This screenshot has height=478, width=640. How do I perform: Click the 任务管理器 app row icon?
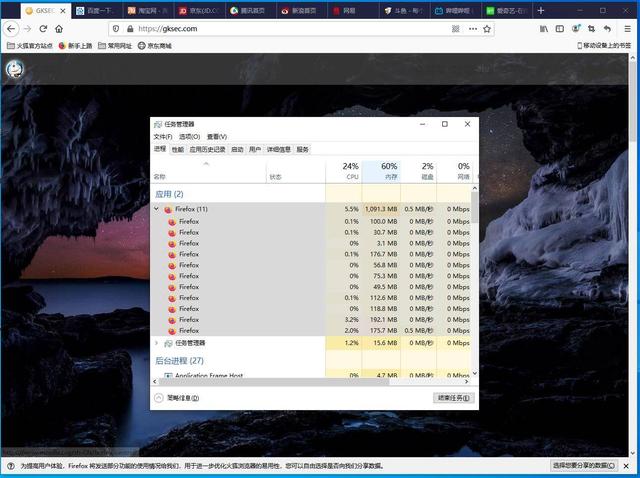[x=168, y=343]
